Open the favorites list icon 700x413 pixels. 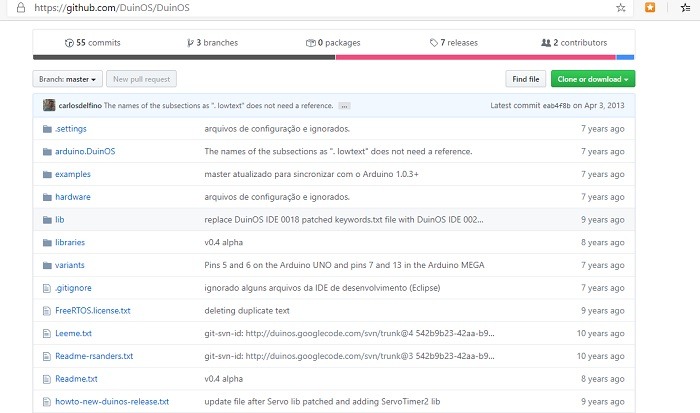coord(686,7)
